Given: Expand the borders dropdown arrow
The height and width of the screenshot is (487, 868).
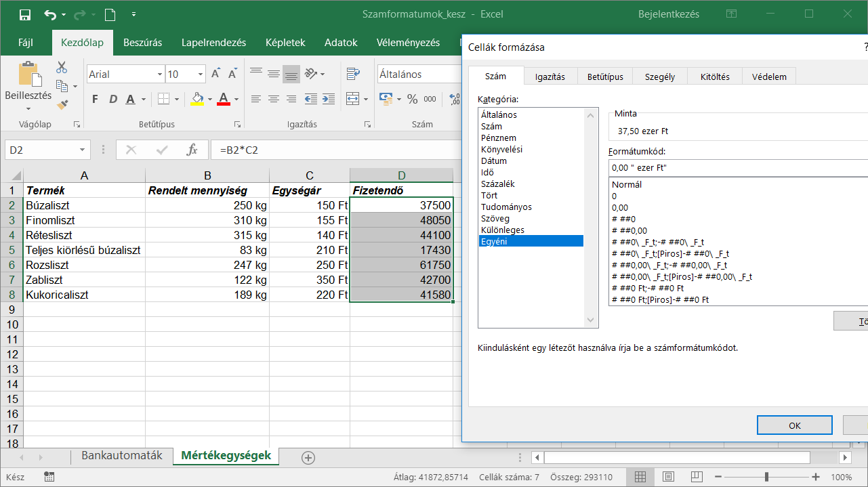Looking at the screenshot, I should pos(178,100).
